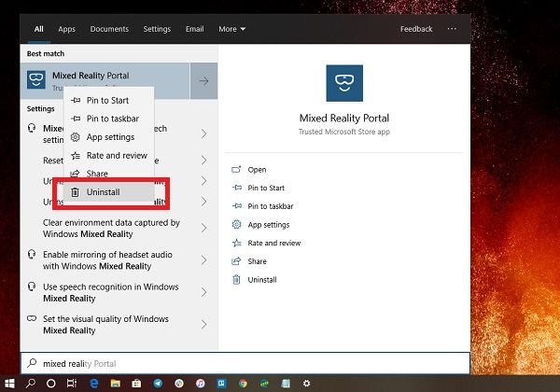
Task: Click the search box with mixed reality text
Action: click(245, 363)
